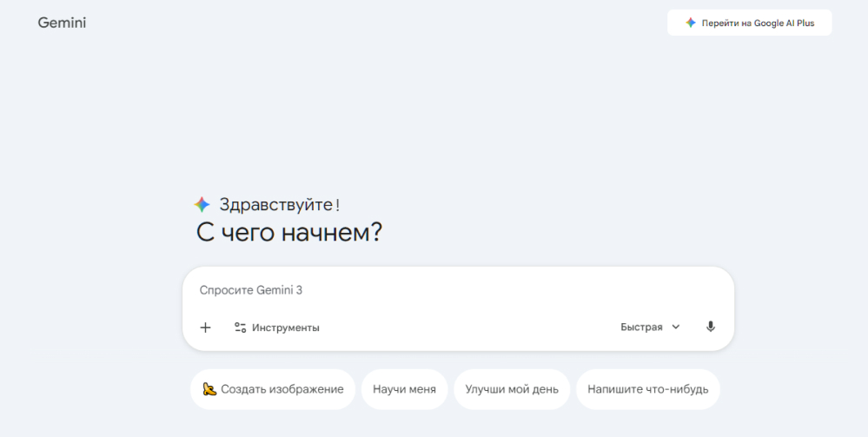This screenshot has width=868, height=437.
Task: Expand the chevron arrow next to Быстрая
Action: pyautogui.click(x=676, y=328)
